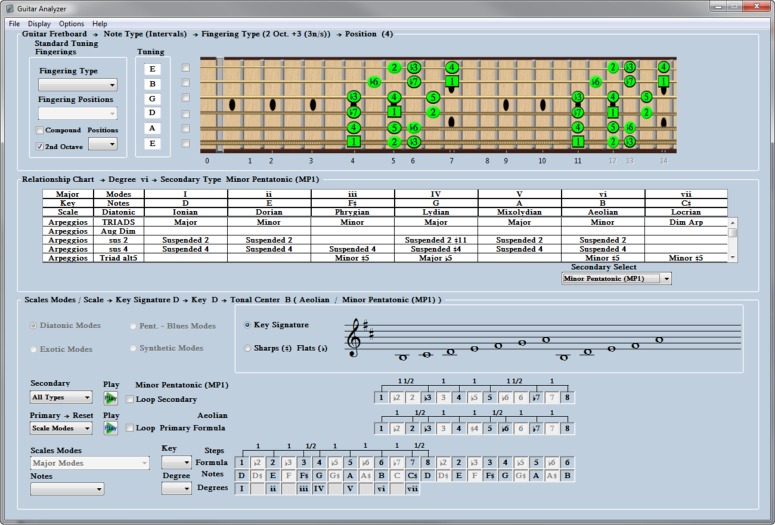
Task: Select square root marker on D string, fret 5
Action: 394,112
